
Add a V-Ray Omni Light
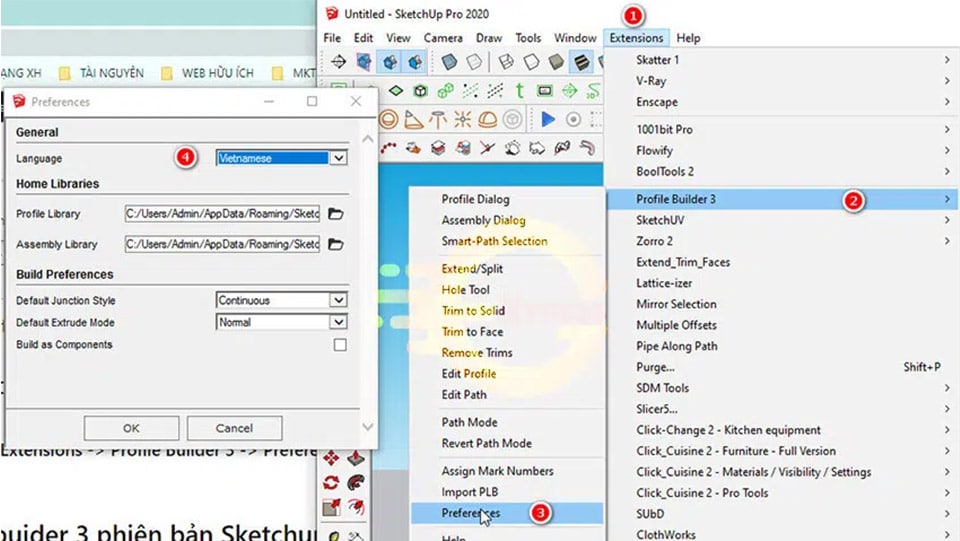462,119
